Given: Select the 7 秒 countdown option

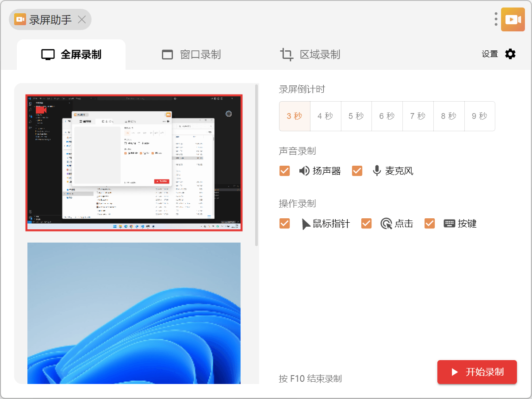Looking at the screenshot, I should pyautogui.click(x=418, y=116).
